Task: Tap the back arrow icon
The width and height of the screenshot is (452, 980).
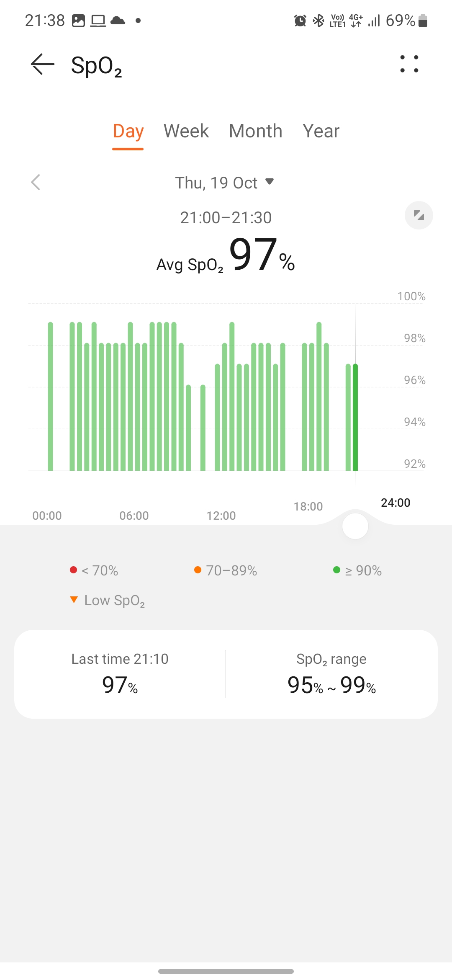Action: (43, 64)
